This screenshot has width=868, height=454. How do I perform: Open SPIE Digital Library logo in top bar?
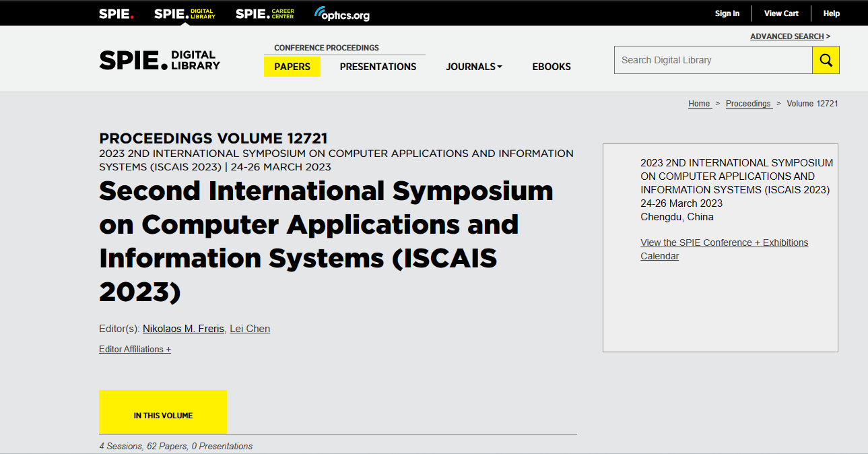pyautogui.click(x=185, y=13)
